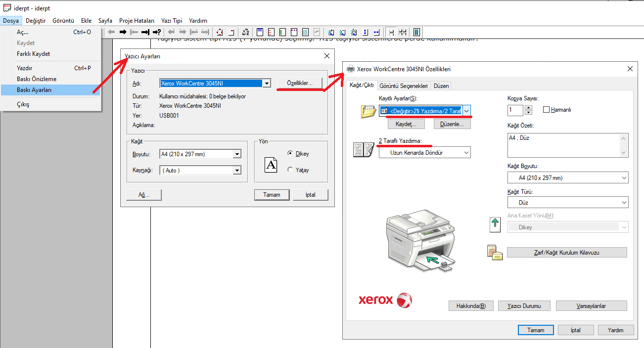The width and height of the screenshot is (644, 348).
Task: Click the black arrow-to-bar last page icon
Action: point(145,32)
